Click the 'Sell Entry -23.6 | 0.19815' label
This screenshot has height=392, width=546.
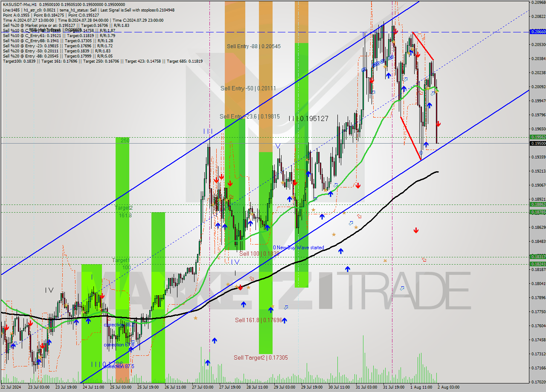point(250,116)
